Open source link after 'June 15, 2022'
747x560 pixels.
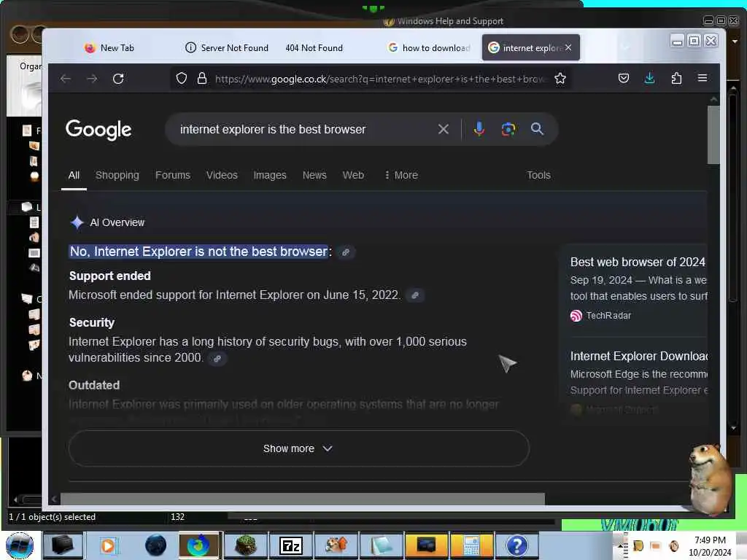[x=415, y=295]
